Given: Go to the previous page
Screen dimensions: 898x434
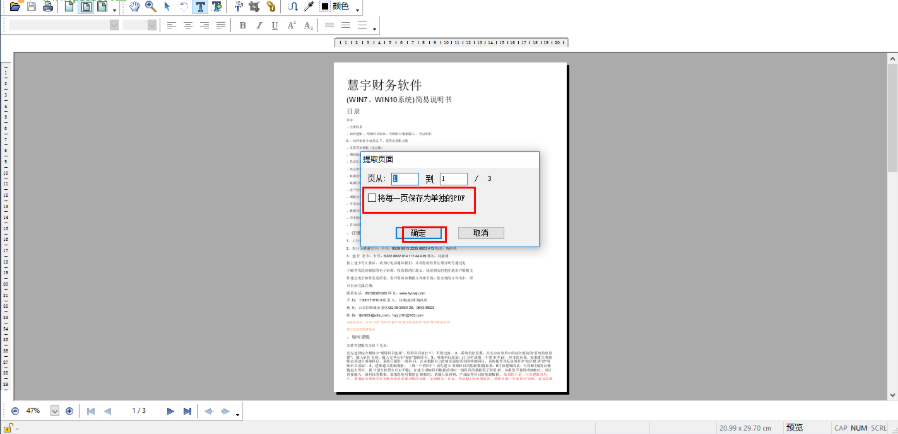Looking at the screenshot, I should (107, 411).
